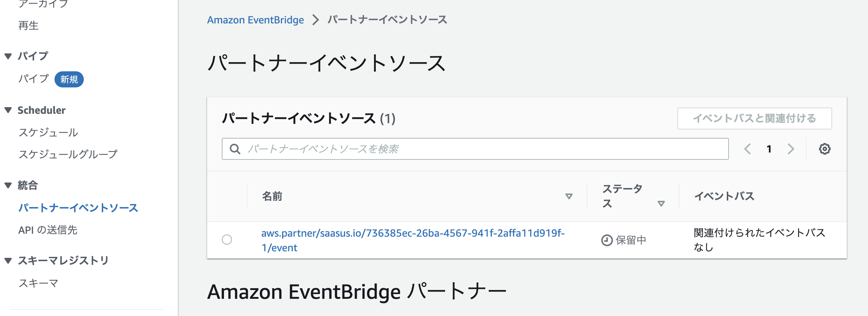Open スケジュール in the sidebar
This screenshot has width=868, height=316.
point(48,132)
